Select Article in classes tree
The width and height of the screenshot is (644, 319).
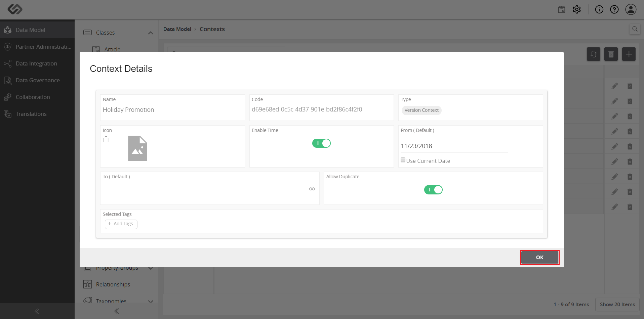pyautogui.click(x=112, y=49)
